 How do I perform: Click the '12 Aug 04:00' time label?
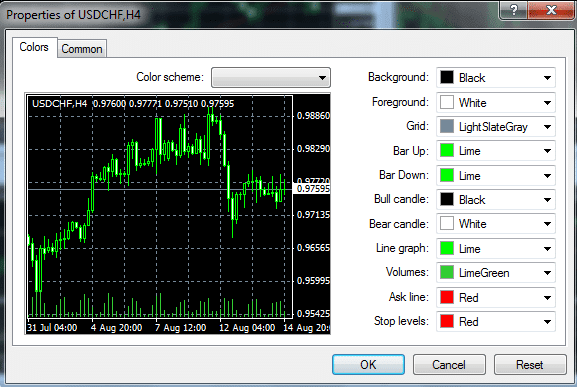(247, 327)
